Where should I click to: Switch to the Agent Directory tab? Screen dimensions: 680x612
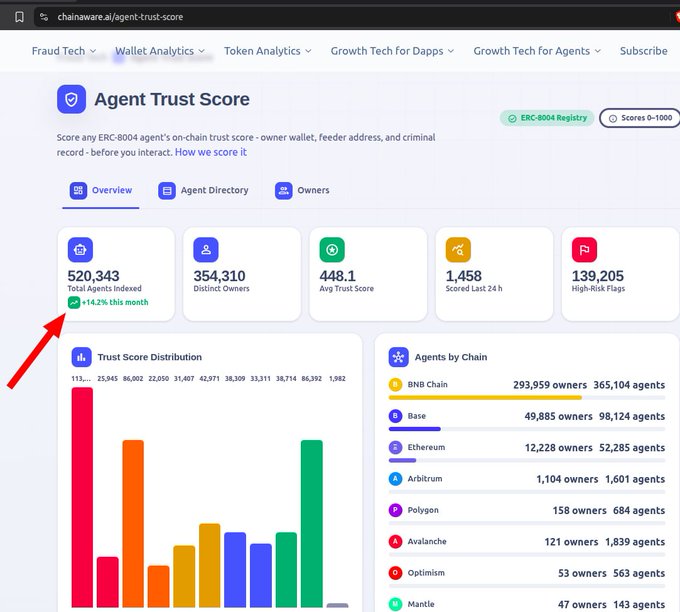pyautogui.click(x=203, y=190)
